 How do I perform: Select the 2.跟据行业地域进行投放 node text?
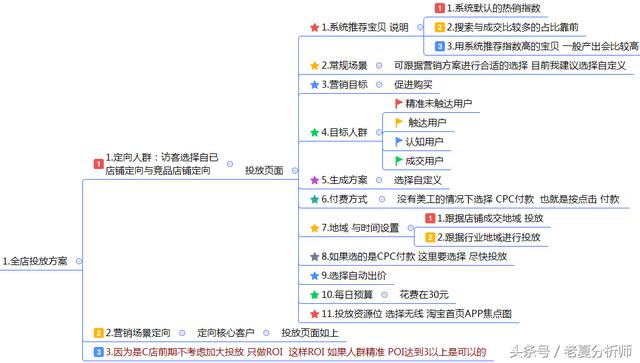pyautogui.click(x=489, y=237)
